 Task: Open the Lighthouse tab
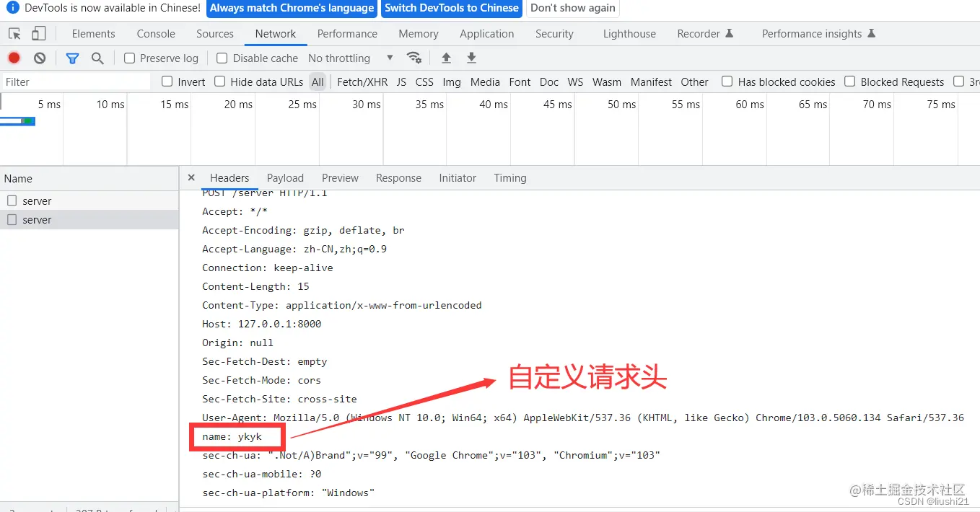(630, 34)
